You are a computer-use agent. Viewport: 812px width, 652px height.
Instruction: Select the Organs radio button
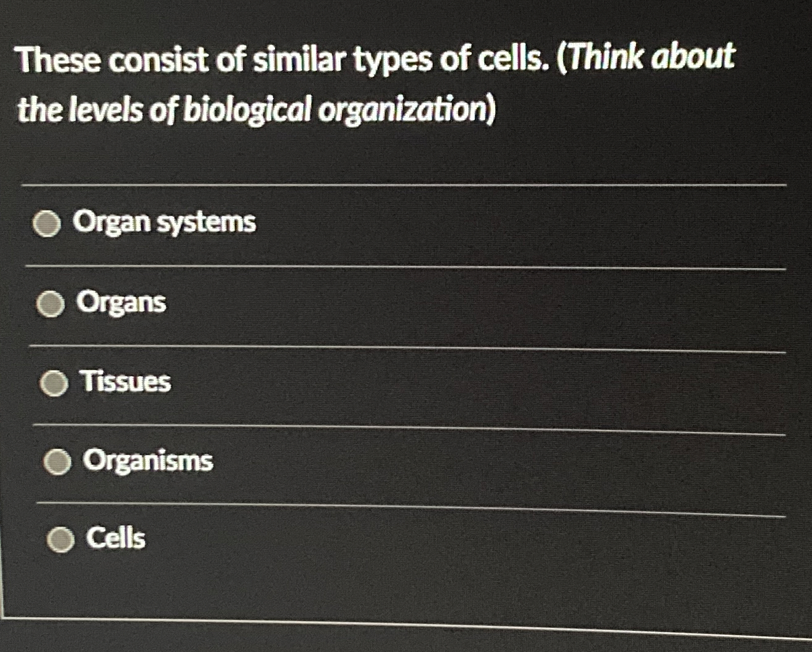(x=50, y=303)
